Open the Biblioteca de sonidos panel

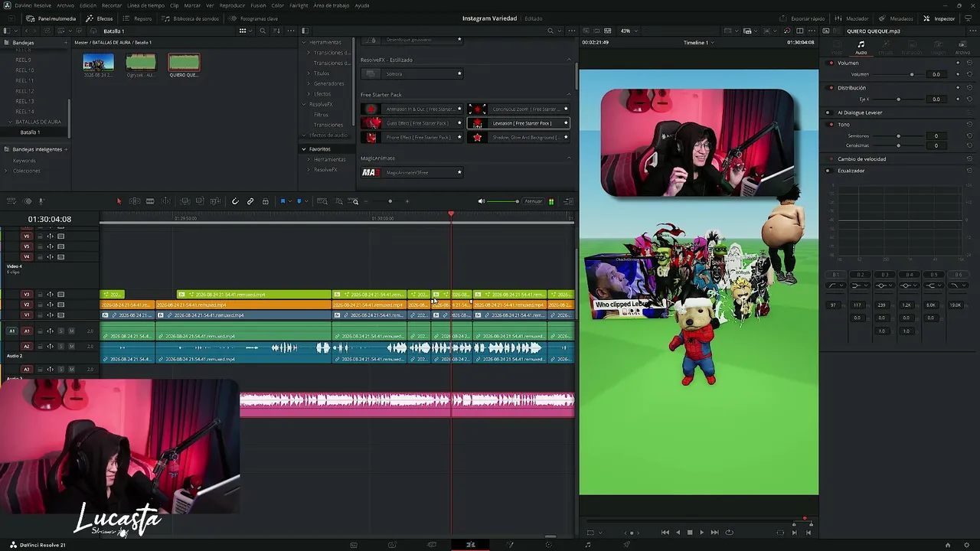click(191, 18)
